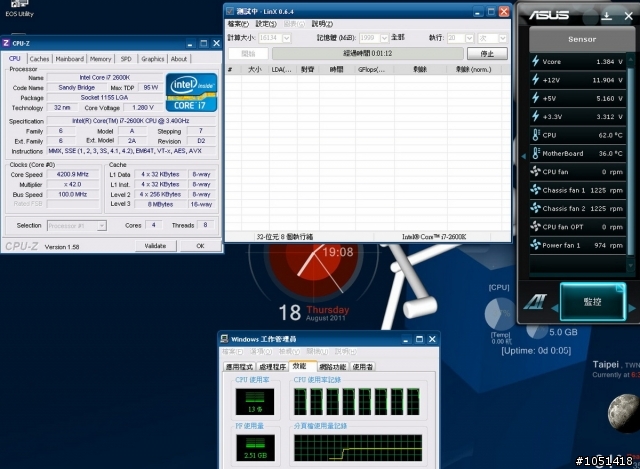Image resolution: width=640 pixels, height=469 pixels.
Task: Show the About tab in CPU-Z
Action: pos(179,59)
